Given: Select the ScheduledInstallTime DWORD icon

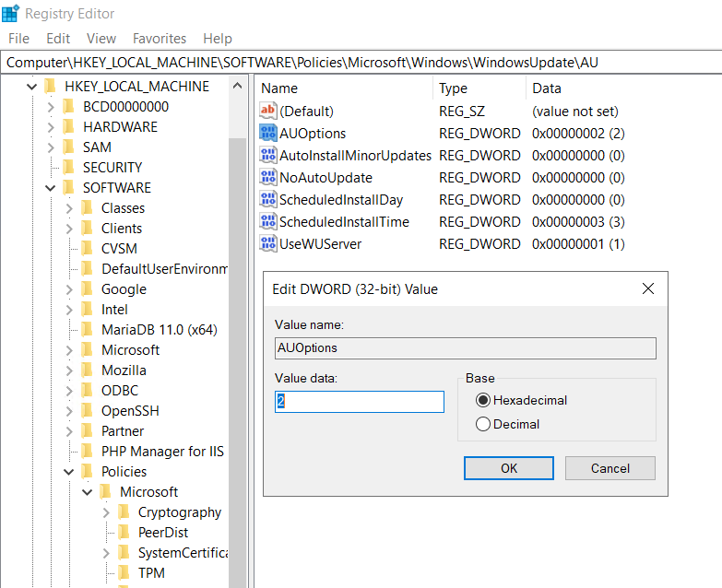Looking at the screenshot, I should 268,221.
